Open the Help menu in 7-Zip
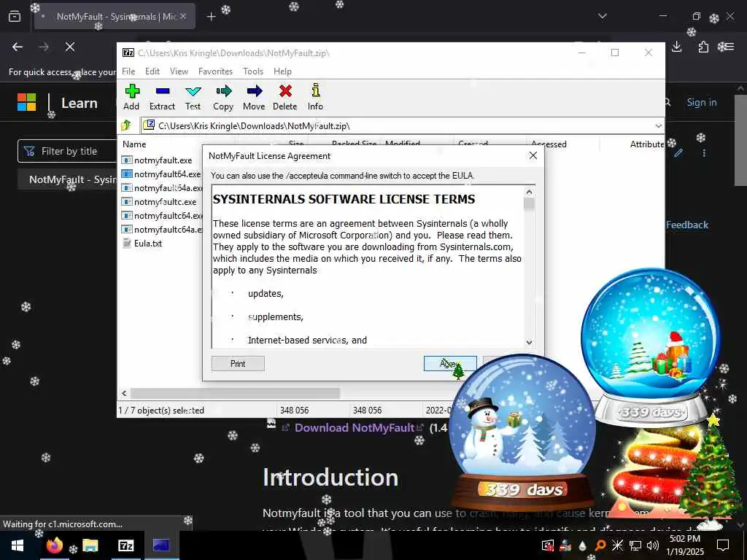This screenshot has height=560, width=747. 282,71
